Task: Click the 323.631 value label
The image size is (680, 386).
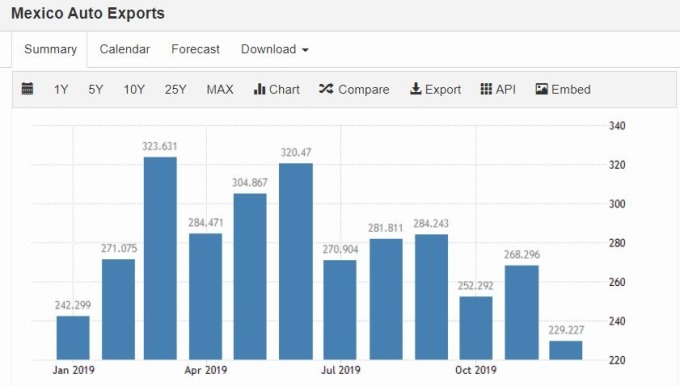Action: click(160, 147)
